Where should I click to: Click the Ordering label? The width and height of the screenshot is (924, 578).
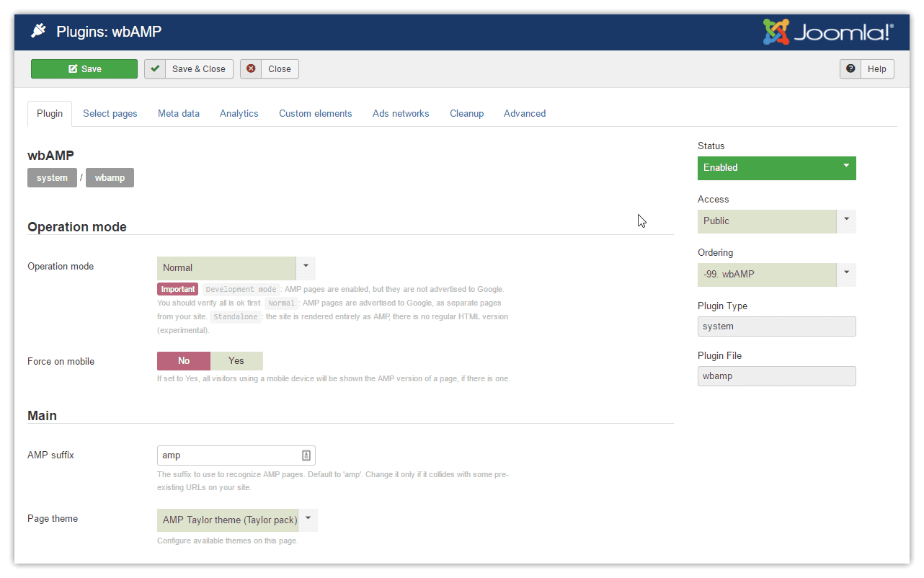click(715, 253)
